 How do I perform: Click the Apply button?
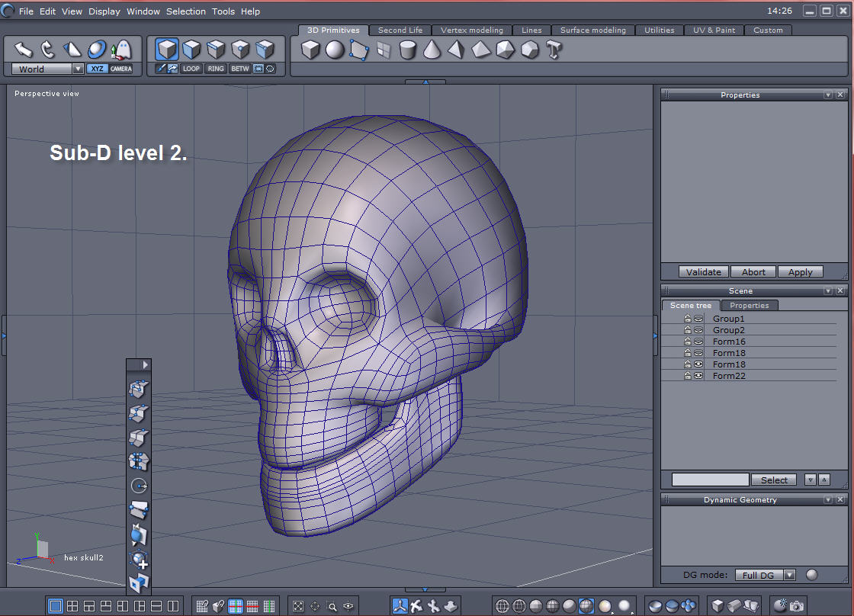pyautogui.click(x=800, y=271)
